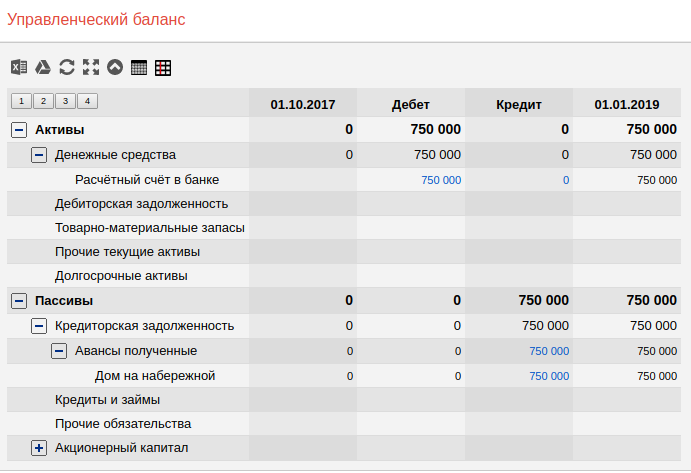Open 750 000 debit link for Расчётный счёт
The width and height of the screenshot is (691, 473).
coord(441,180)
